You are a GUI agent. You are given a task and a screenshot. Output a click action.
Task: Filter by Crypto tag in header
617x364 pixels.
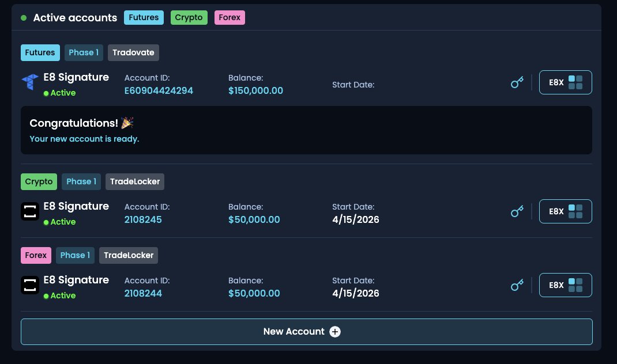[189, 18]
